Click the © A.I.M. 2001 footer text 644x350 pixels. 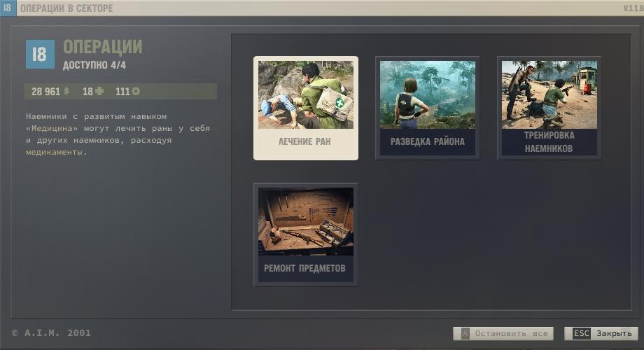pyautogui.click(x=51, y=333)
